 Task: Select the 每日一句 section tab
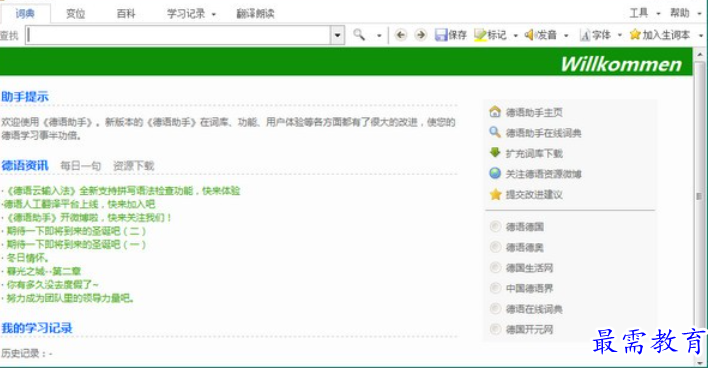(x=81, y=166)
